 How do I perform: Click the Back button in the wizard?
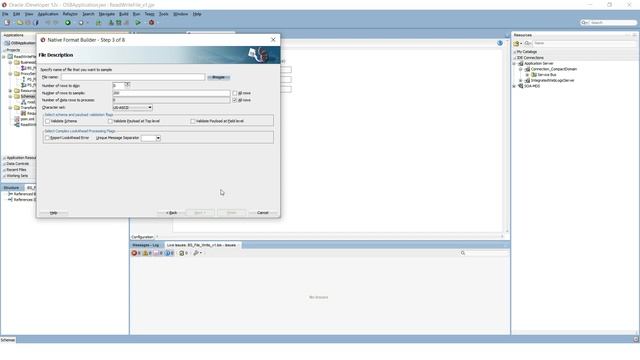pos(171,213)
